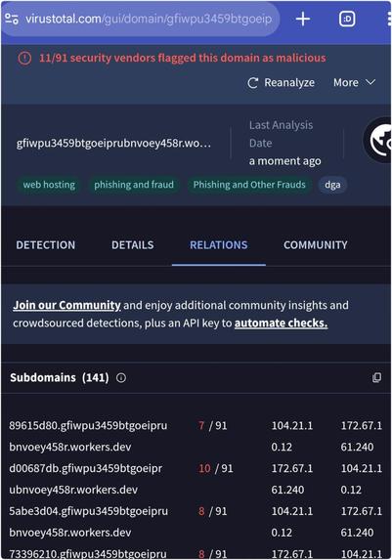Copy subdomains list with the copy icon
The width and height of the screenshot is (392, 560).
point(376,377)
